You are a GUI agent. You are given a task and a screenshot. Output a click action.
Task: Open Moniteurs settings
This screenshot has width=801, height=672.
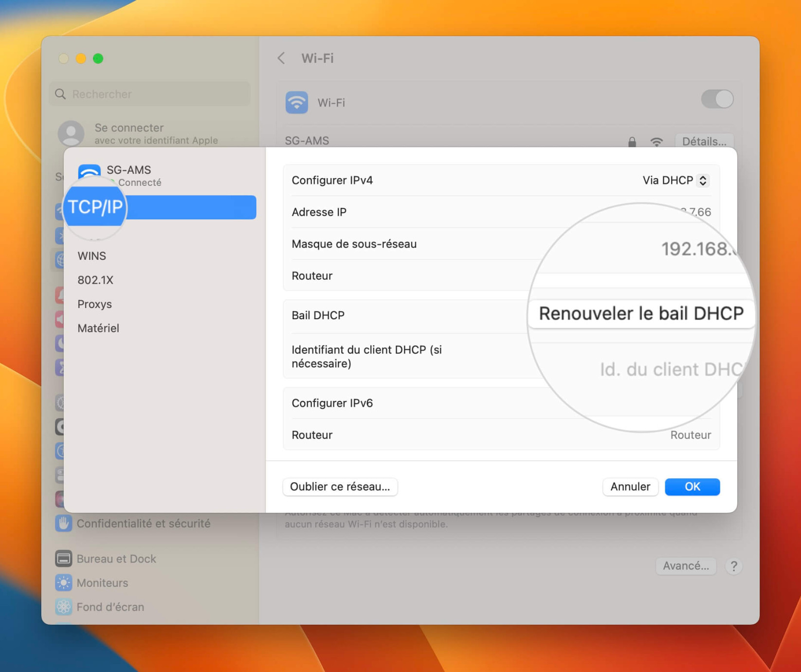tap(91, 583)
